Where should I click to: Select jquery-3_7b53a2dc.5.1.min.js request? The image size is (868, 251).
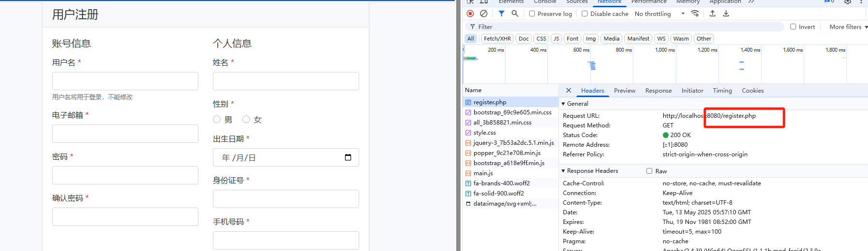click(x=510, y=142)
